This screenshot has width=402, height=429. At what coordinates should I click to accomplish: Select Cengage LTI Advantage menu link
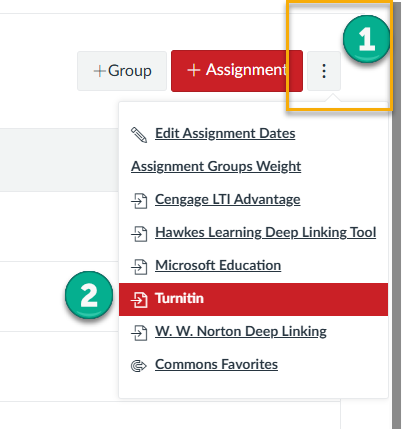click(x=227, y=199)
